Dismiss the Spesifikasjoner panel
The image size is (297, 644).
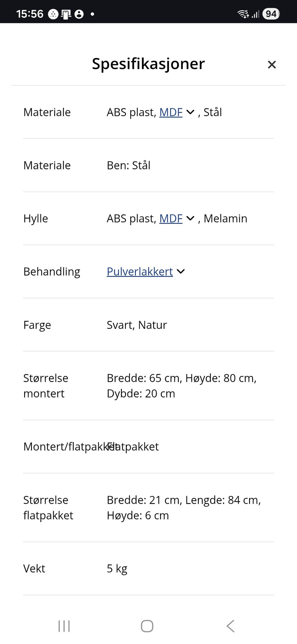point(272,64)
